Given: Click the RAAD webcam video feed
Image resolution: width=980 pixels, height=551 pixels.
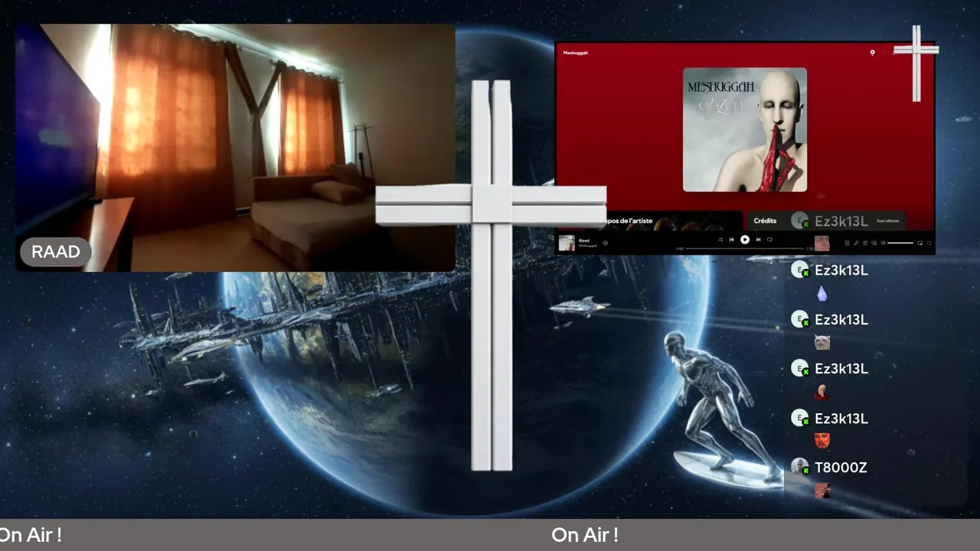Looking at the screenshot, I should point(235,148).
